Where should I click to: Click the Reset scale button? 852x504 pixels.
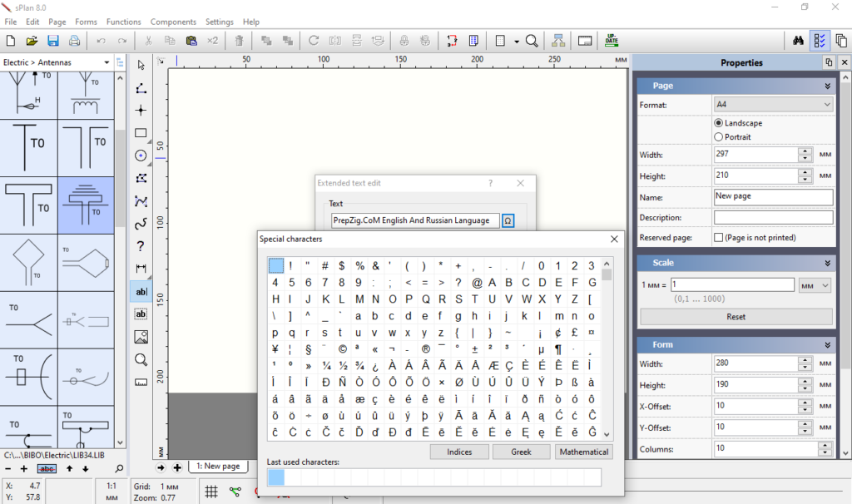(736, 317)
